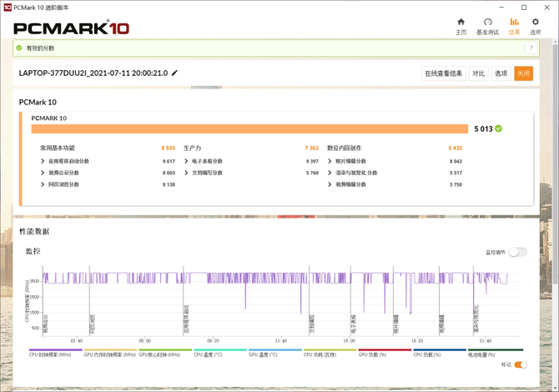Select the CPU 时钟频率 legend color

[55, 350]
